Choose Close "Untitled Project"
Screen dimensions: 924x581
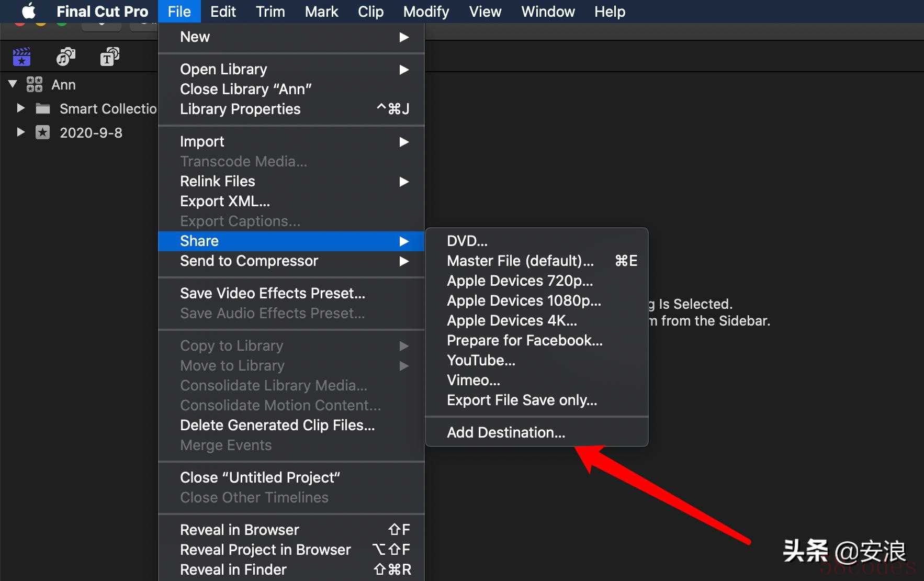[291, 478]
